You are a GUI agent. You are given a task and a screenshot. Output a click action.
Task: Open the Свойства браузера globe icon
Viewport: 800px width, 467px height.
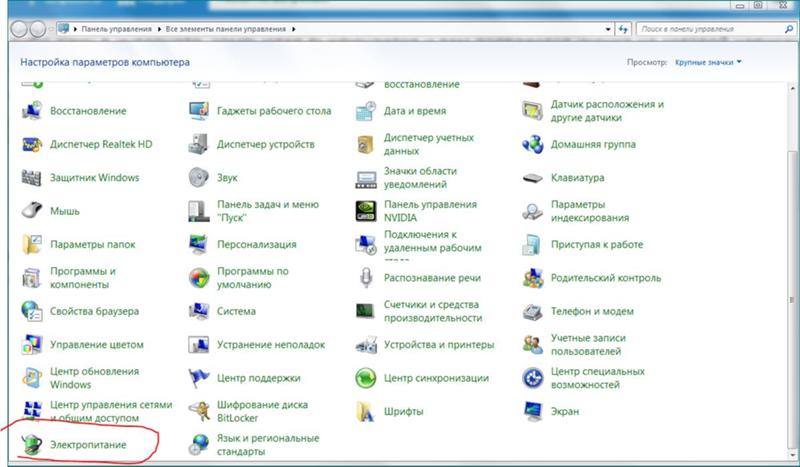pyautogui.click(x=32, y=311)
